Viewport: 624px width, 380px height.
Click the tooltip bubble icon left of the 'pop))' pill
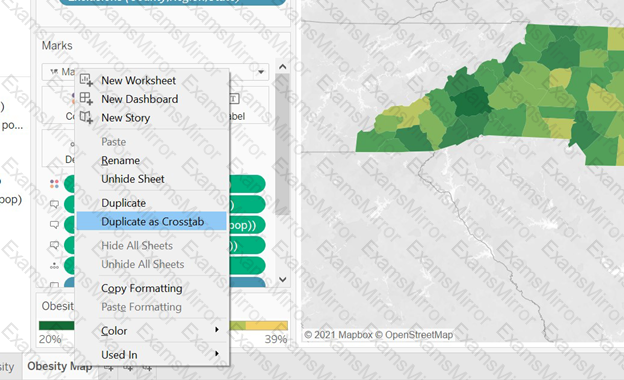54,225
